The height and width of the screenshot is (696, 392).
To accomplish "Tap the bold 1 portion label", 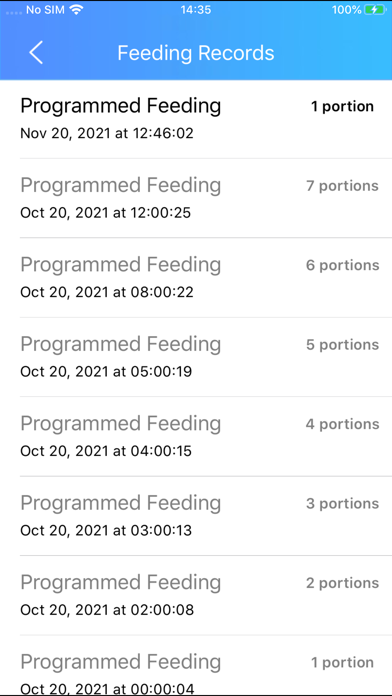I will pos(342,107).
